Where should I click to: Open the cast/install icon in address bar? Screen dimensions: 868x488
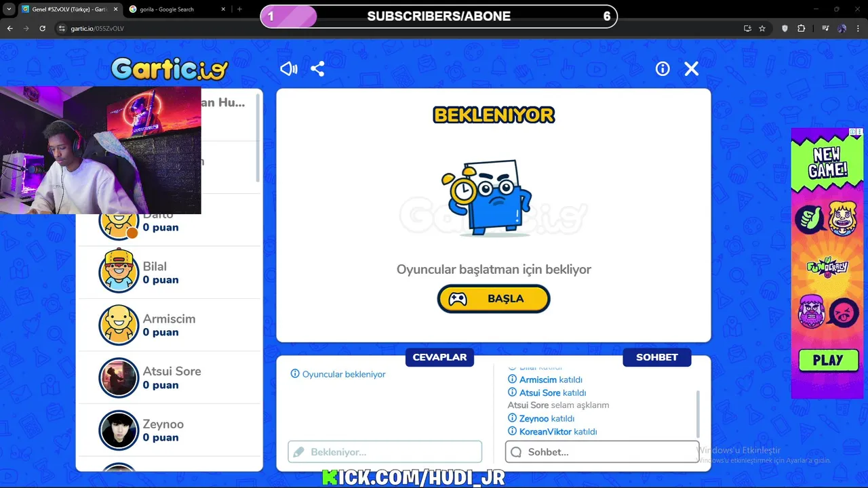pyautogui.click(x=747, y=28)
